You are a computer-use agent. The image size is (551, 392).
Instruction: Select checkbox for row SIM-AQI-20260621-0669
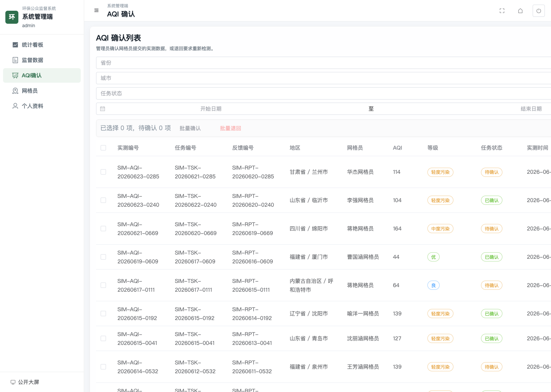point(103,229)
